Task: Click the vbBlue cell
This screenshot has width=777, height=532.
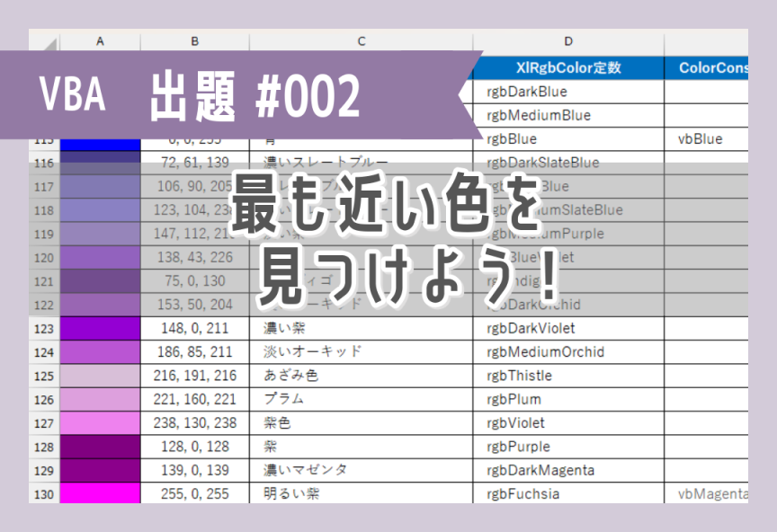Action: coord(706,139)
